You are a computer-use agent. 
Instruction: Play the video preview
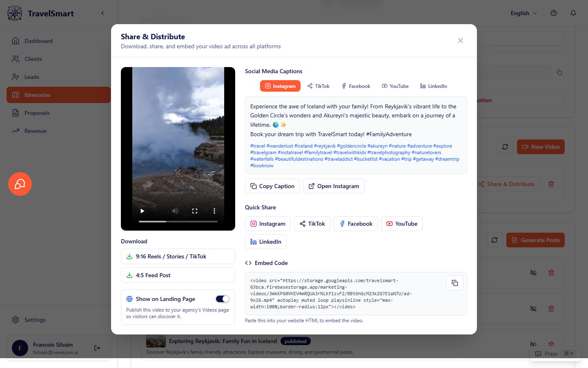[142, 211]
